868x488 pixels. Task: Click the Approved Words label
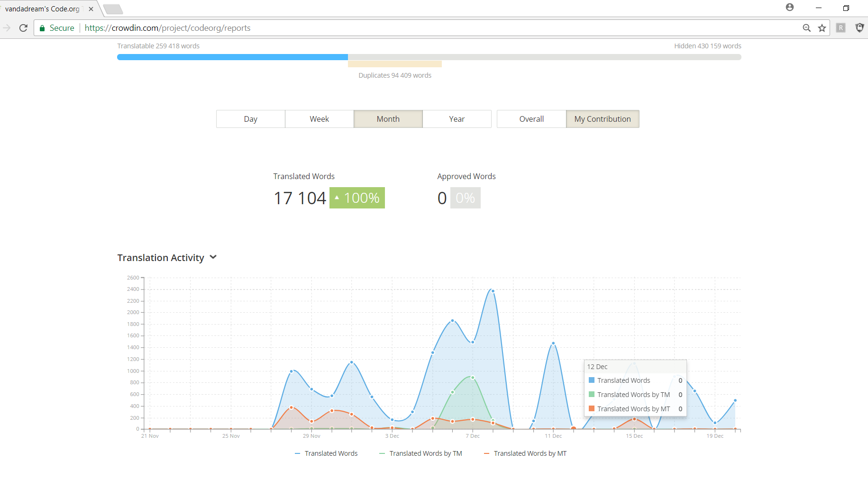466,176
